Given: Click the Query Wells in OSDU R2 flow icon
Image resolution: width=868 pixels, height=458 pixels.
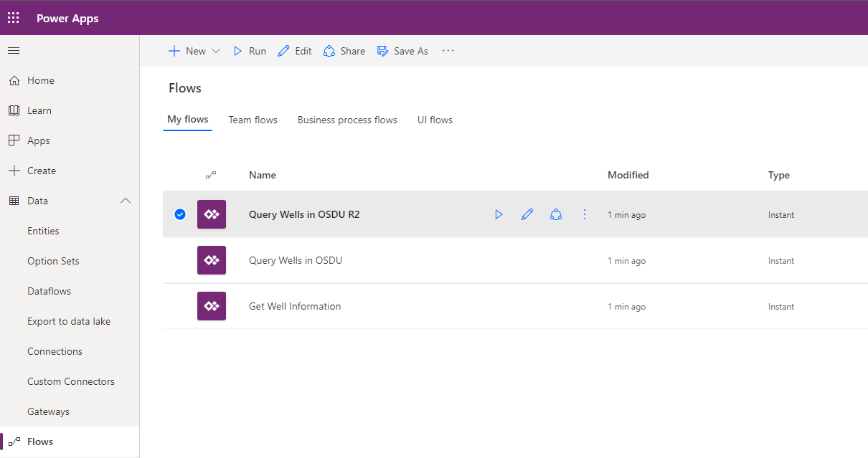Looking at the screenshot, I should [x=212, y=214].
